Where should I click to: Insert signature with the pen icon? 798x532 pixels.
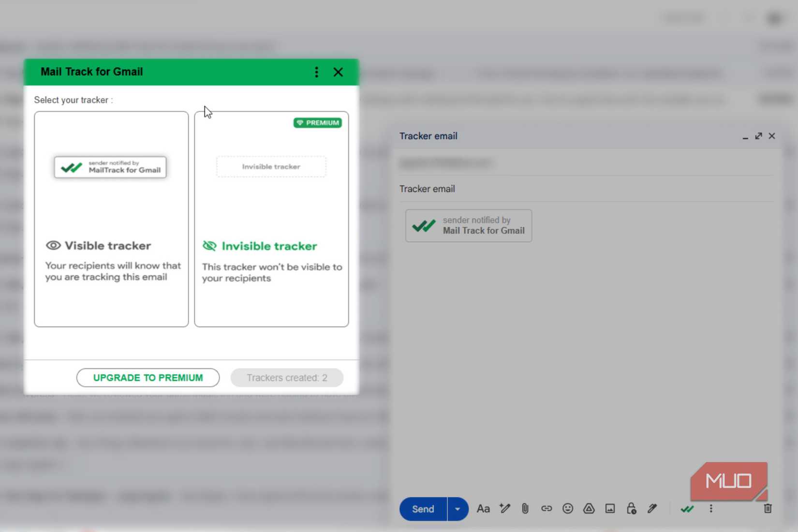click(x=652, y=508)
